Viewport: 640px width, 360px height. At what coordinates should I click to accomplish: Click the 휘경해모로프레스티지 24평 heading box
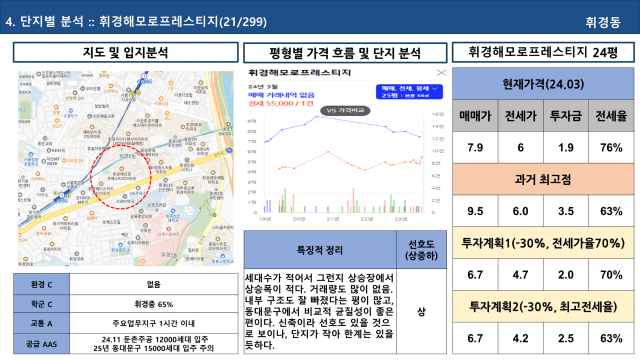coord(543,52)
